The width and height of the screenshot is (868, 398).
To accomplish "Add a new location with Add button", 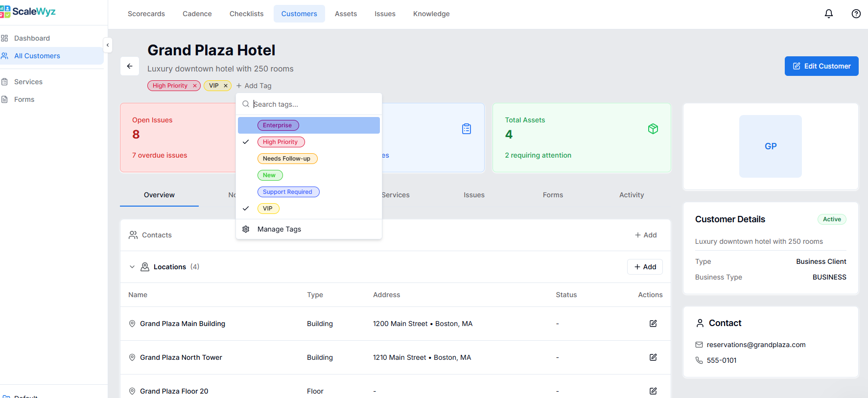I will [x=645, y=267].
